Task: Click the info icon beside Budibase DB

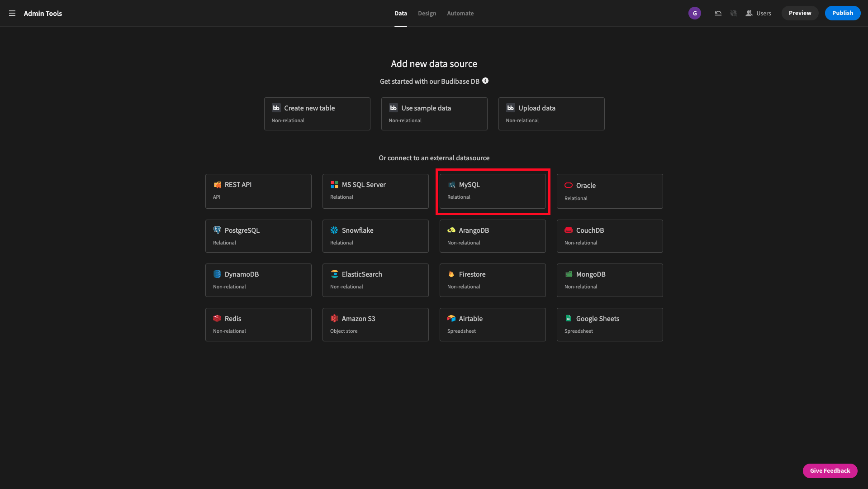Action: (x=485, y=81)
